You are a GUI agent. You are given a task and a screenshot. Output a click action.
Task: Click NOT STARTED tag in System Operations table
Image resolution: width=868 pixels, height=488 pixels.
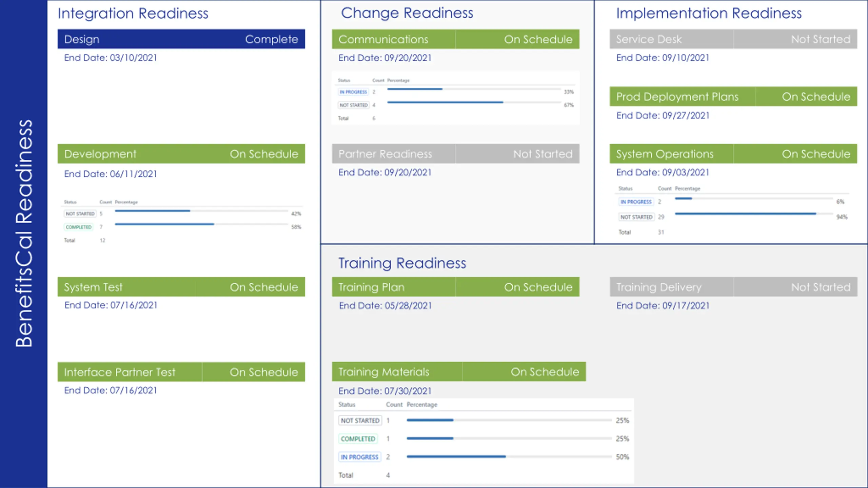pyautogui.click(x=636, y=217)
